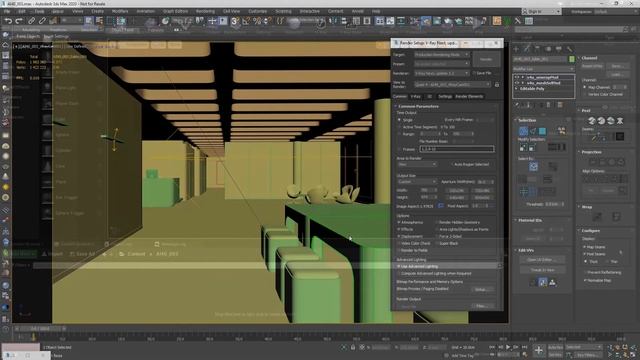Open the File menu
Image resolution: width=640 pixels, height=360 pixels.
(7, 11)
